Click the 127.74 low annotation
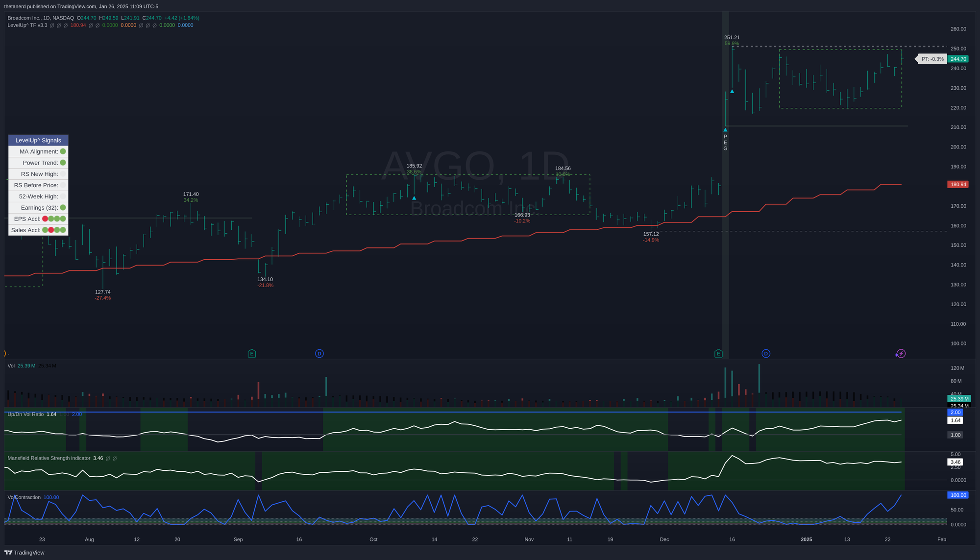The height and width of the screenshot is (560, 980). click(x=103, y=292)
